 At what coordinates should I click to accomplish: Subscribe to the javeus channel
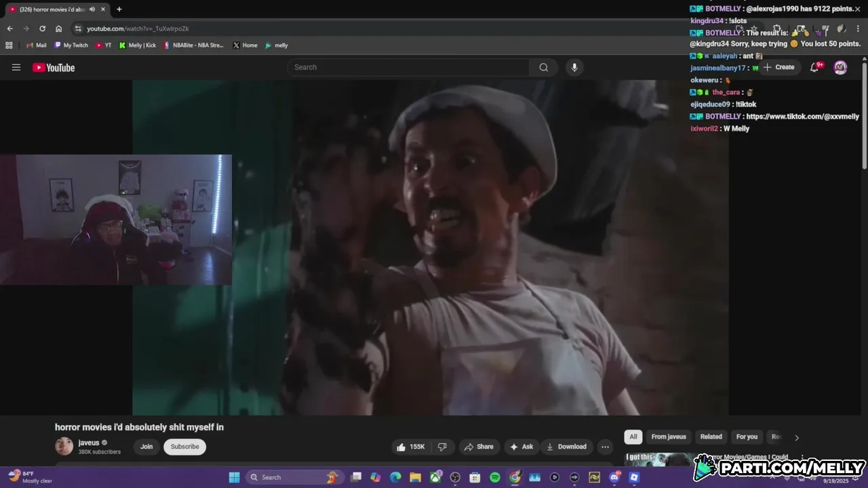[184, 447]
